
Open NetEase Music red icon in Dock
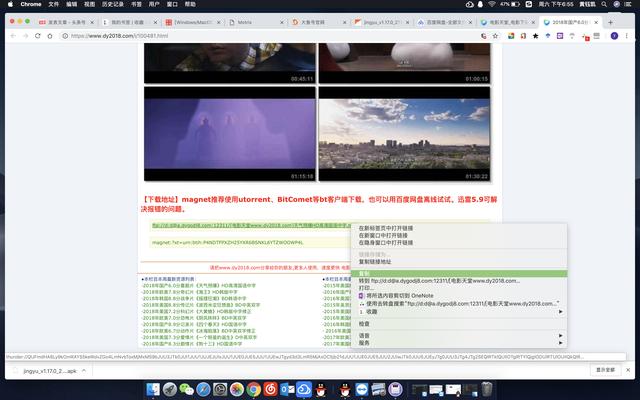tap(270, 389)
